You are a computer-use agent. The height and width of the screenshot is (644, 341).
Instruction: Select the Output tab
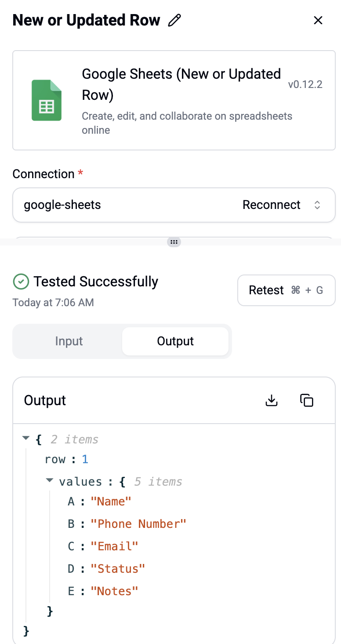click(175, 341)
